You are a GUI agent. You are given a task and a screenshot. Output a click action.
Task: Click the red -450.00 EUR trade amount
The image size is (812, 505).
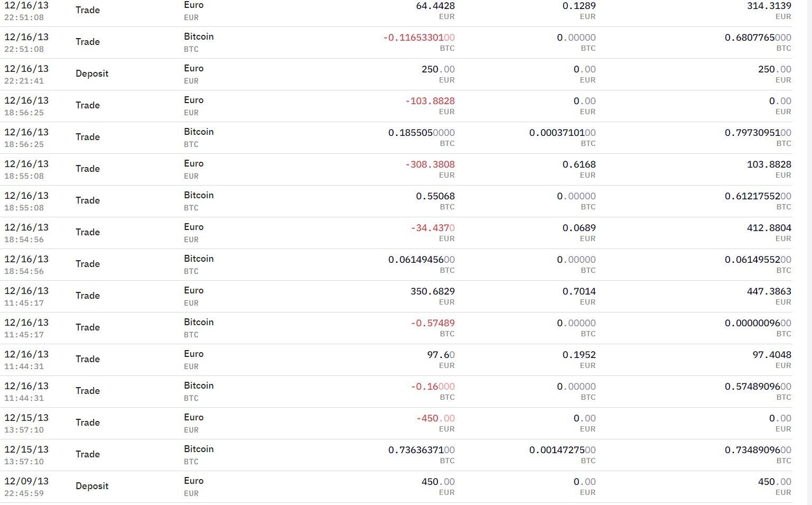tap(435, 418)
